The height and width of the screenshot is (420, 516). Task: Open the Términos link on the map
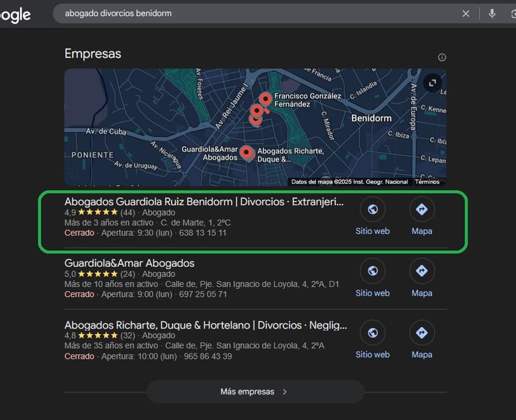coord(427,181)
